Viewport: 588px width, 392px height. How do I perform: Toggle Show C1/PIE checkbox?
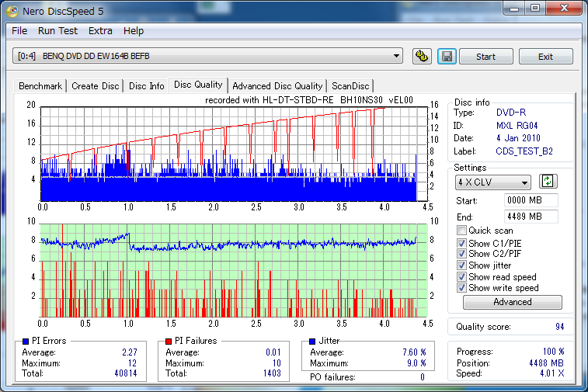coord(462,243)
